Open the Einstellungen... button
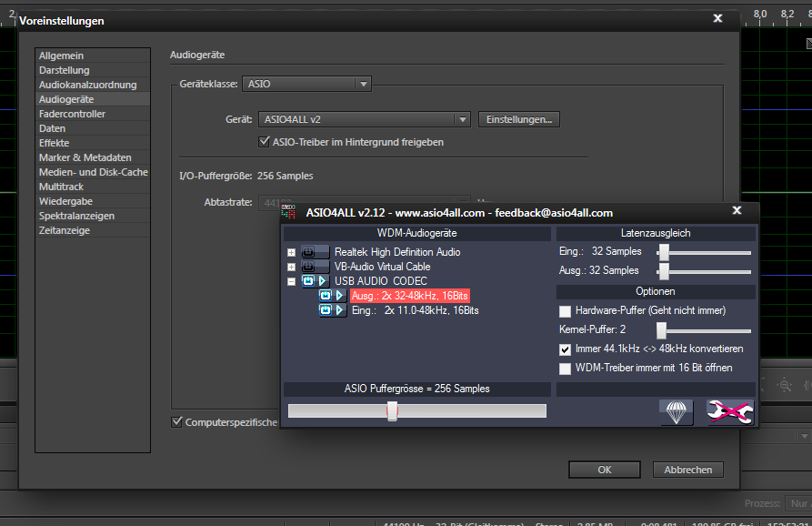The image size is (812, 526). point(519,119)
